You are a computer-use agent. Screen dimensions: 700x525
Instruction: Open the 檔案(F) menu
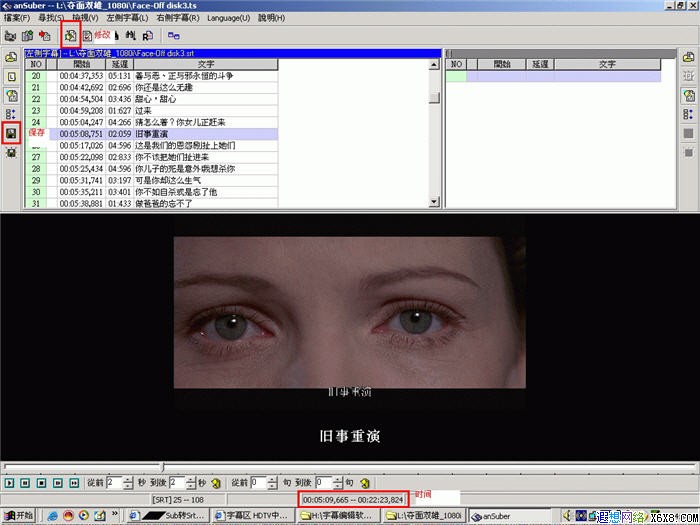[x=17, y=18]
